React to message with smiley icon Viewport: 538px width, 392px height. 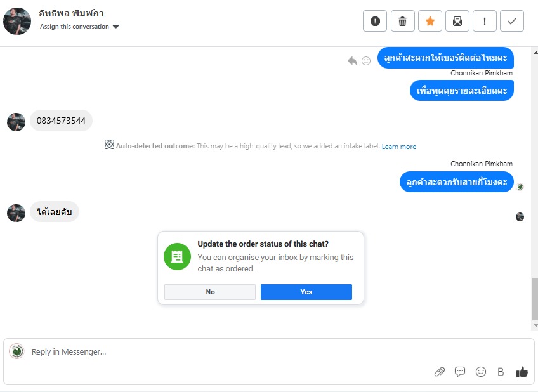(366, 61)
